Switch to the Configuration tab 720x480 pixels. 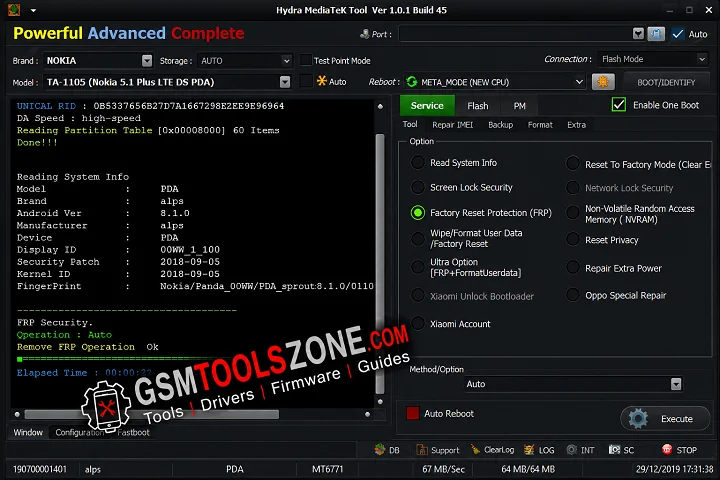coord(79,433)
